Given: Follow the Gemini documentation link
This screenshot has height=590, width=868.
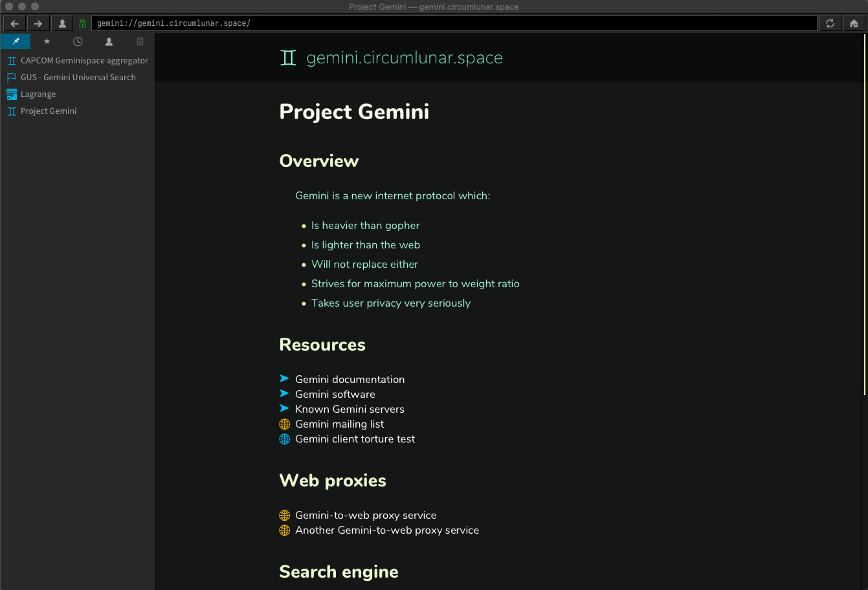Looking at the screenshot, I should click(350, 380).
